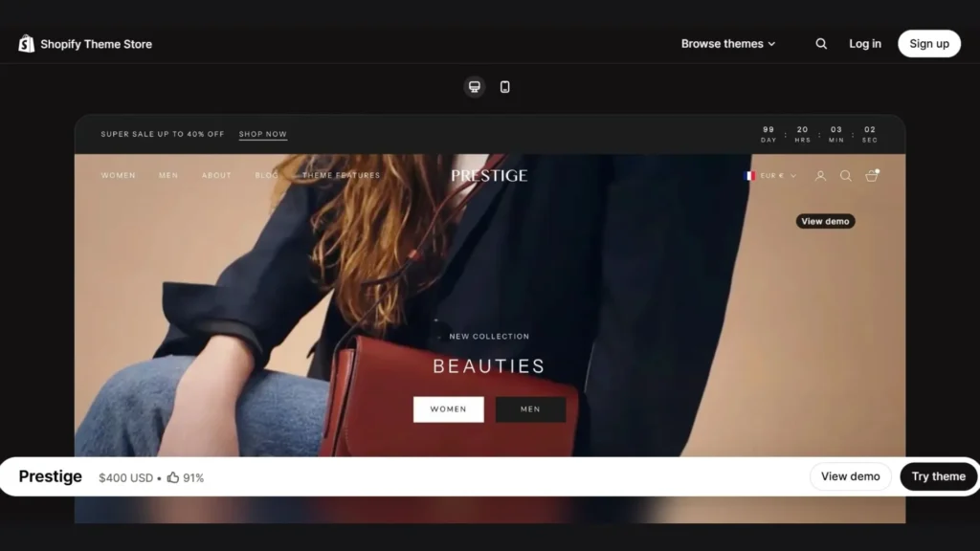Expand the Browse themes dropdown
Screen dimensions: 980x551
click(x=728, y=44)
